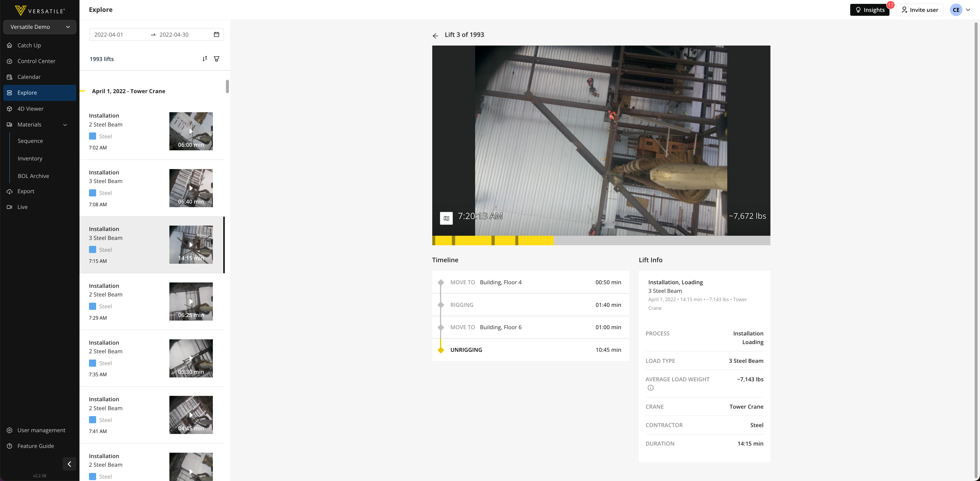Click the ~7,672 lbs weight overlay
Screen dimensions: 980x481
click(x=747, y=216)
